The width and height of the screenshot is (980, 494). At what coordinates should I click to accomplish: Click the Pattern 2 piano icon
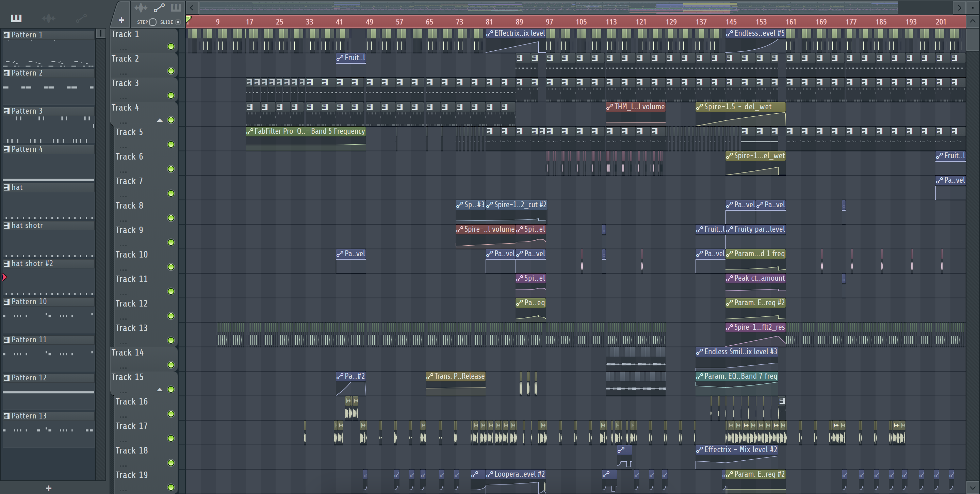(x=6, y=72)
